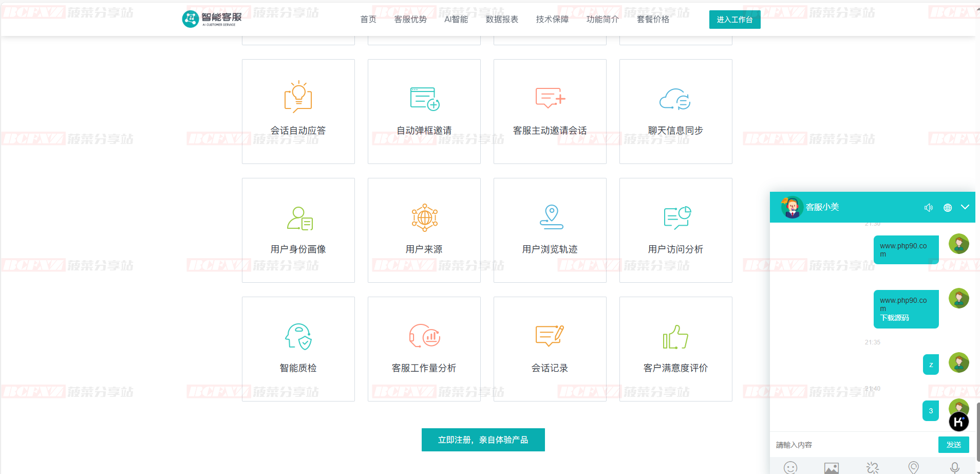Go to the 套餐价格 menu item

point(653,20)
